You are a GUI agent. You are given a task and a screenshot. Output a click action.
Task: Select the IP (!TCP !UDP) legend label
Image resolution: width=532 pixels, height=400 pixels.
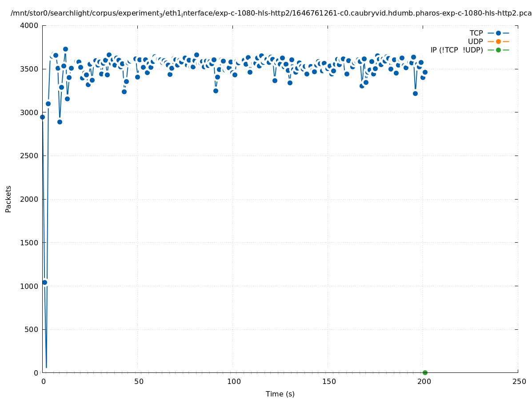(456, 50)
